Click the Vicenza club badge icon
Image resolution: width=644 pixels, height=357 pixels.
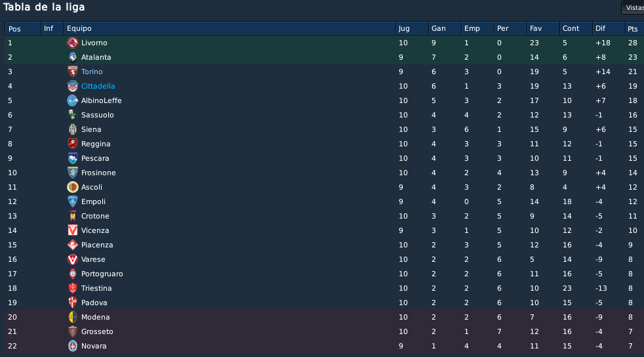click(x=73, y=230)
